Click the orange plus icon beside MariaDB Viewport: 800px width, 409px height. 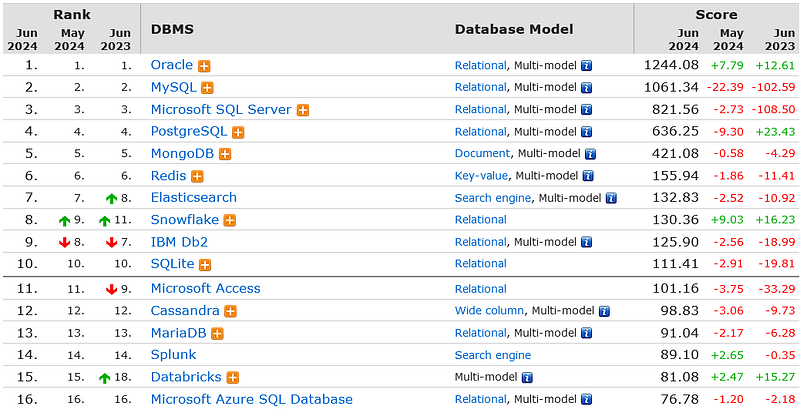click(x=217, y=333)
